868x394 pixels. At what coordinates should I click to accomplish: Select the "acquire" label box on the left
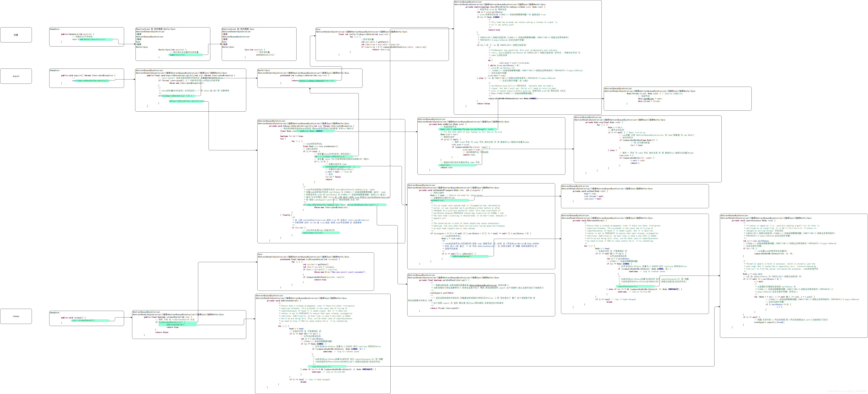[16, 76]
